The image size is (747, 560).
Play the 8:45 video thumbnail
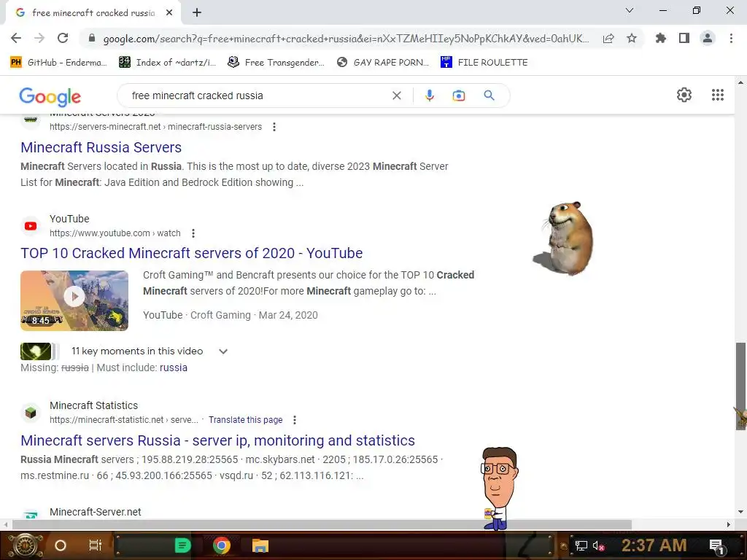pyautogui.click(x=74, y=300)
